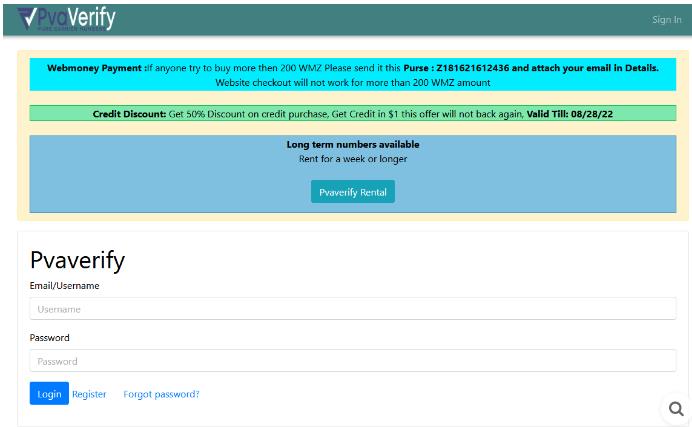Click 'Rent for a week or longer' text
The height and width of the screenshot is (427, 692).
click(353, 159)
